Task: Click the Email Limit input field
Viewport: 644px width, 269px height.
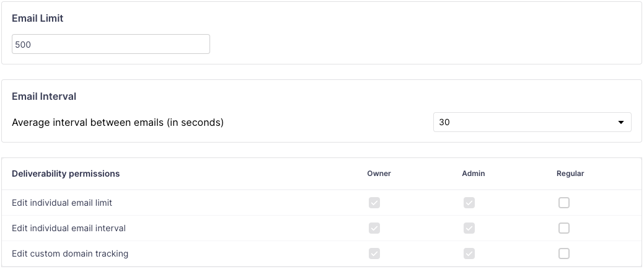Action: [x=110, y=44]
